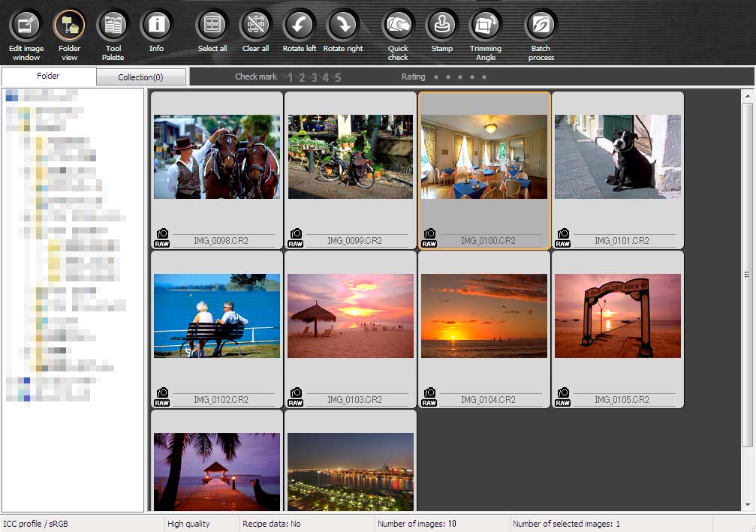
Task: Click the High quality status entry
Action: click(x=188, y=524)
